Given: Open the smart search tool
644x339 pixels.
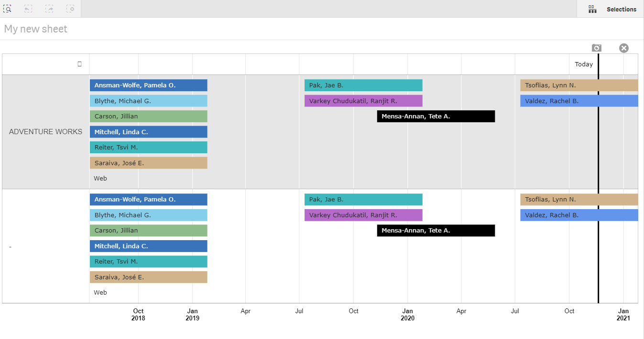Looking at the screenshot, I should (x=8, y=9).
